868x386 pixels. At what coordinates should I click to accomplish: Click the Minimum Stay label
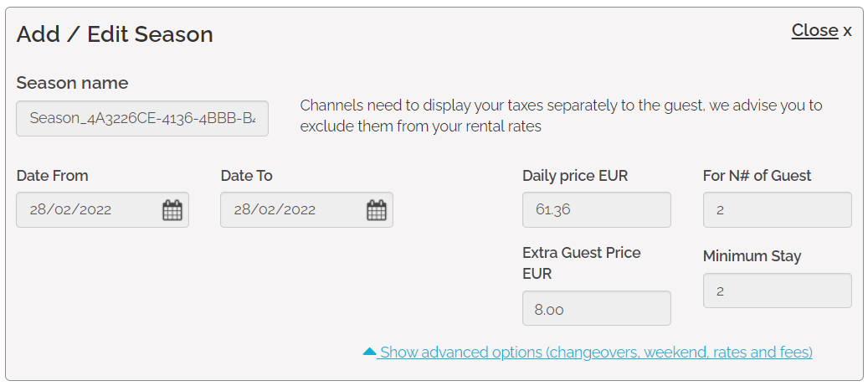coord(752,256)
